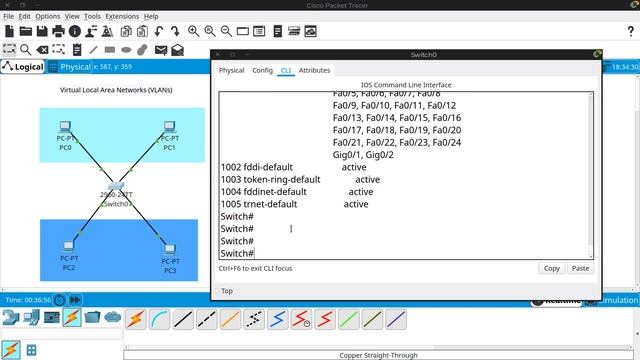
Task: Open Multiuser Connection cloud category
Action: click(113, 317)
